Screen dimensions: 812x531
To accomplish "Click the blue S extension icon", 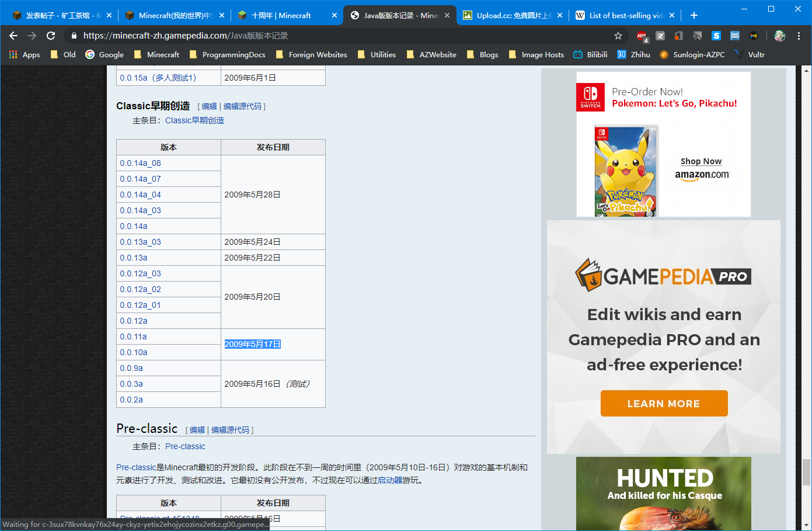I will point(716,36).
